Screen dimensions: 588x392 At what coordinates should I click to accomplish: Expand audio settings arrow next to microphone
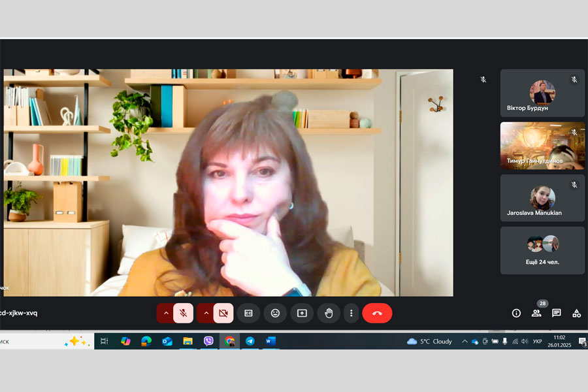coord(166,313)
